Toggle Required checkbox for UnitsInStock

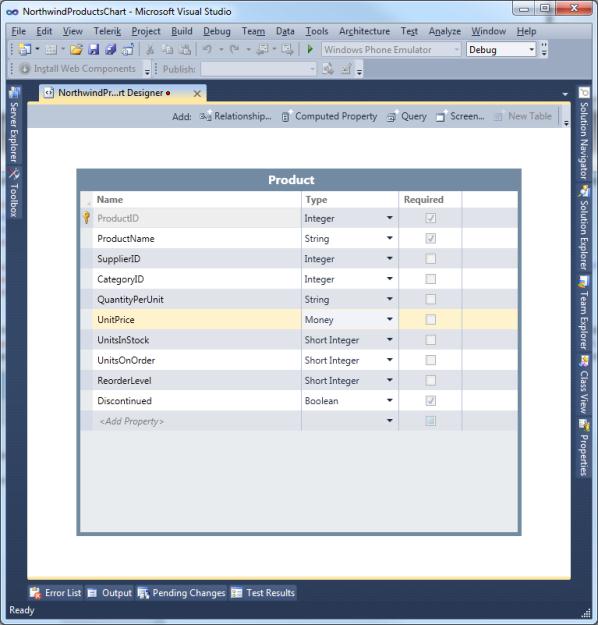(x=431, y=340)
